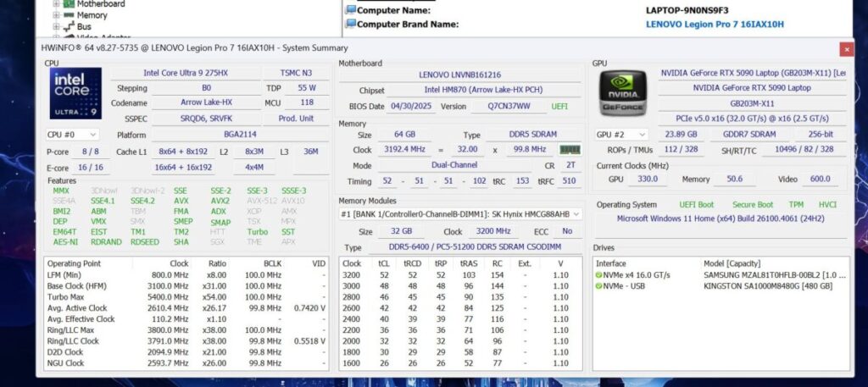Click the BIOS version Q7CN37WW field
868x387 pixels.
509,106
